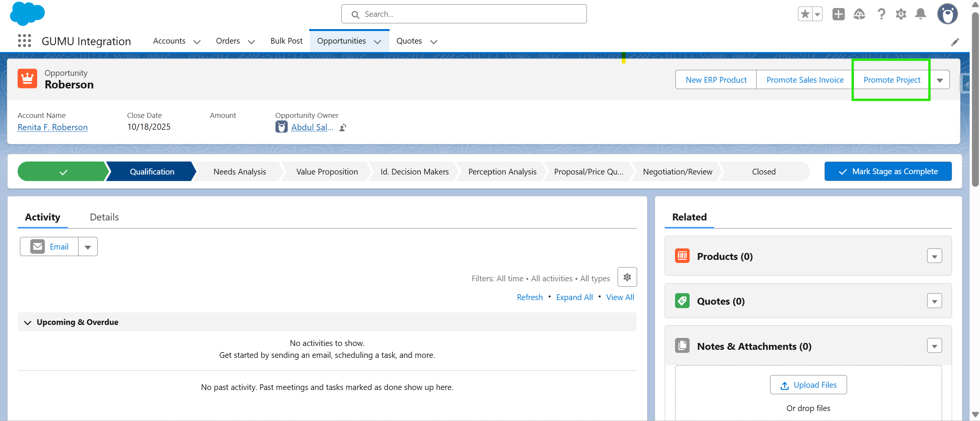Open the notifications bell

920,15
